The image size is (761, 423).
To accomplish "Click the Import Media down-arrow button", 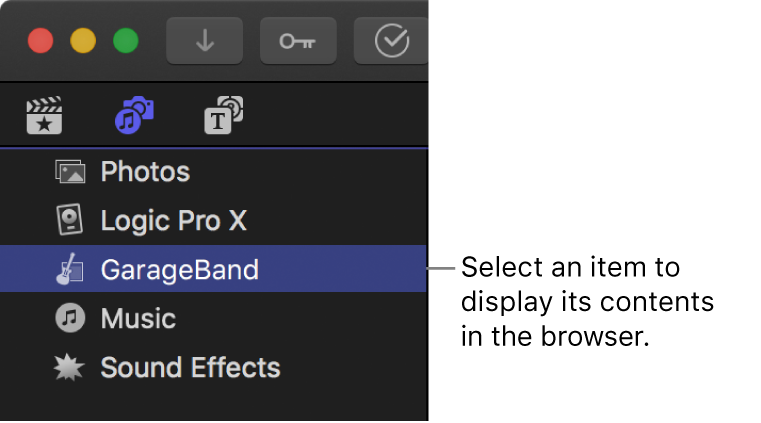I will coord(204,41).
